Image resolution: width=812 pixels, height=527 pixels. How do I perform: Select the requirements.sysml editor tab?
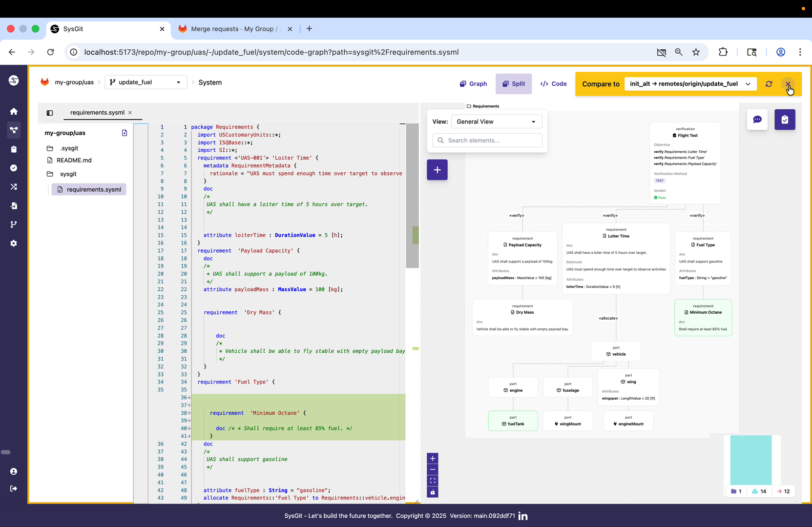point(97,112)
